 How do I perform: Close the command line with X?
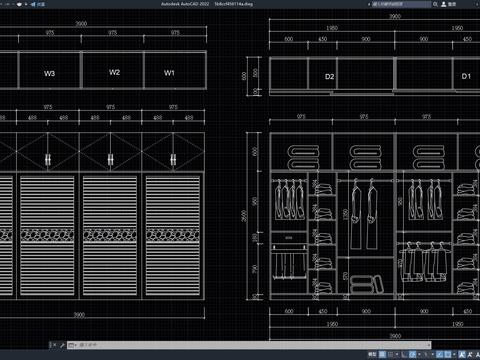(54, 345)
